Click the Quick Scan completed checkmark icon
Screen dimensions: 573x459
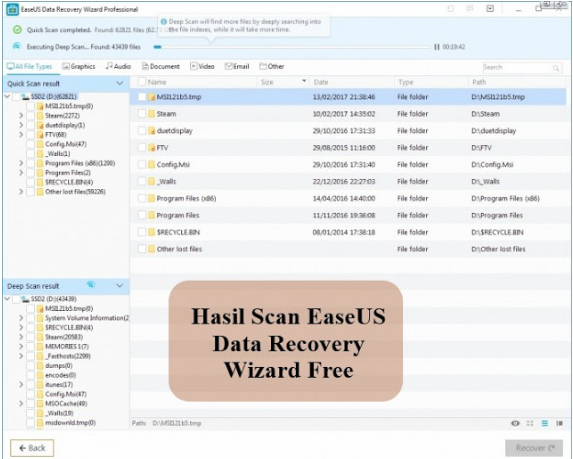[x=17, y=30]
